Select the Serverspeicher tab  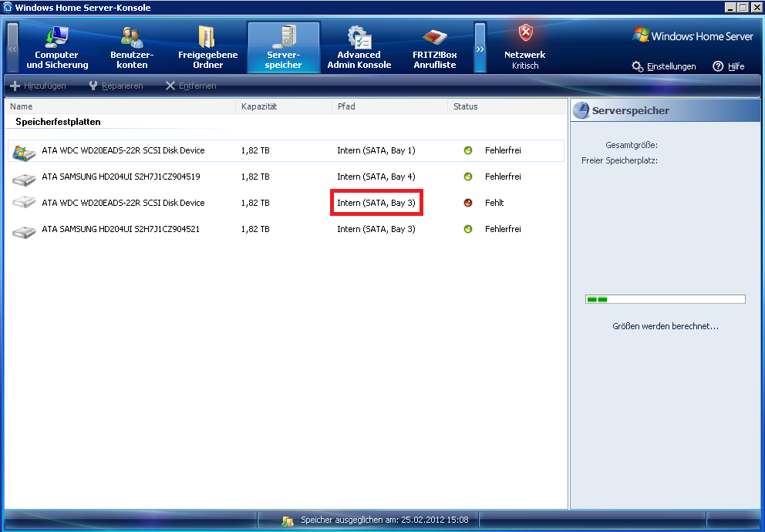tap(284, 47)
